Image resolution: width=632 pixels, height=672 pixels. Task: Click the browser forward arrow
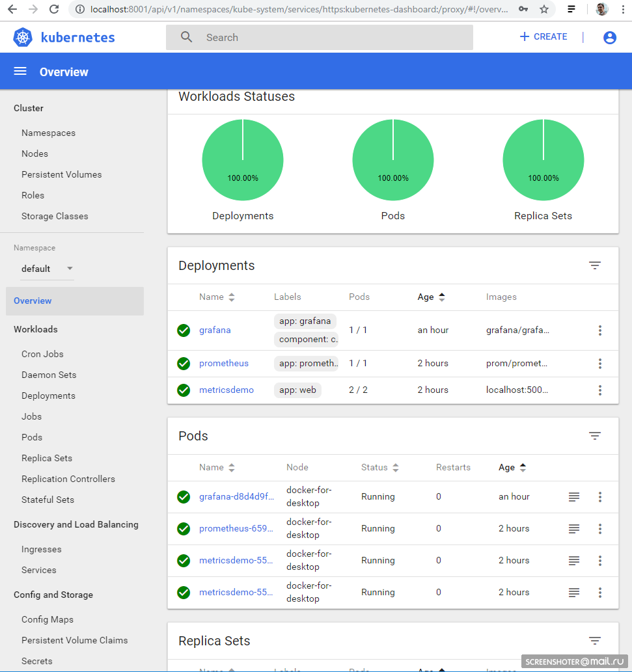(x=33, y=9)
